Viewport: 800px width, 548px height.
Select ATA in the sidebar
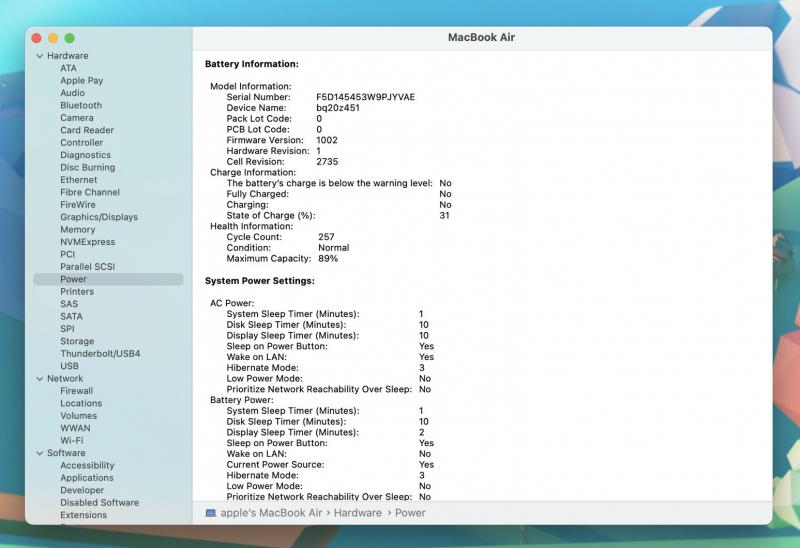68,68
